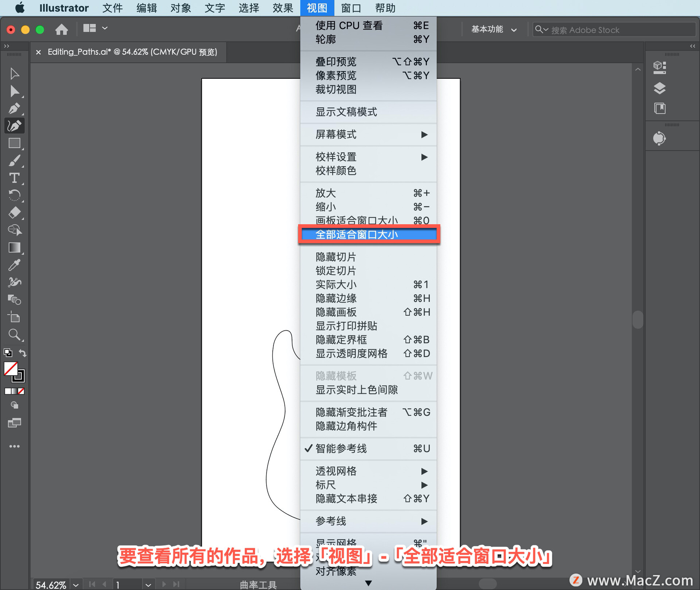Open the 文件 menu
Screen dimensions: 700x590
coord(112,8)
